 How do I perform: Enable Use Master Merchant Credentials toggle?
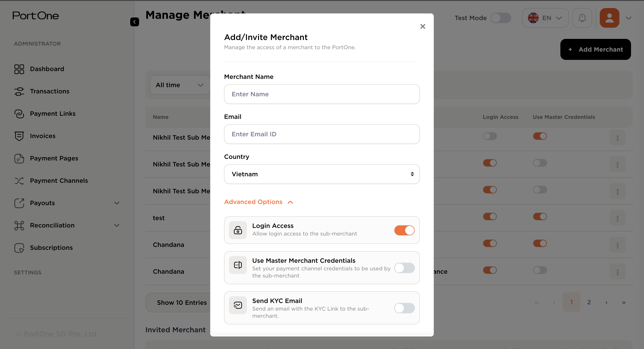[x=404, y=268]
